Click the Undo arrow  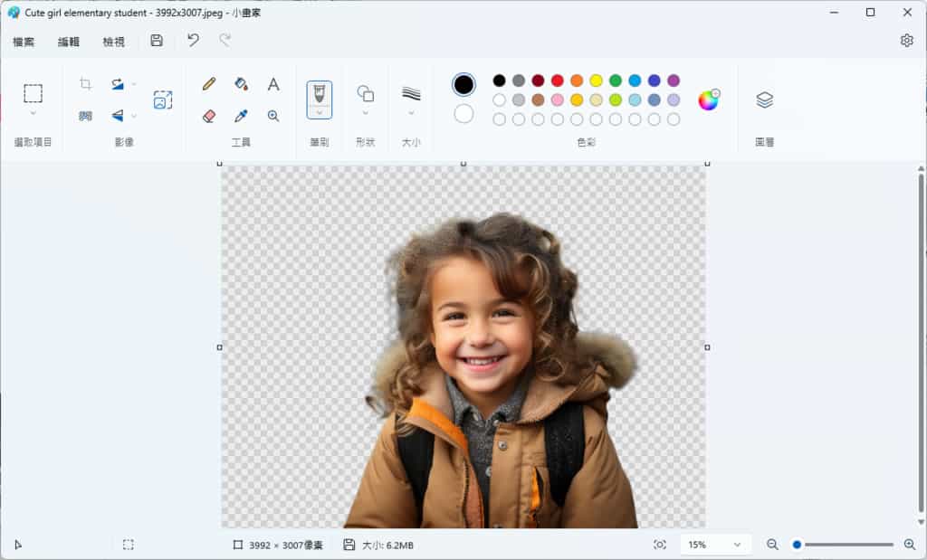pyautogui.click(x=194, y=40)
